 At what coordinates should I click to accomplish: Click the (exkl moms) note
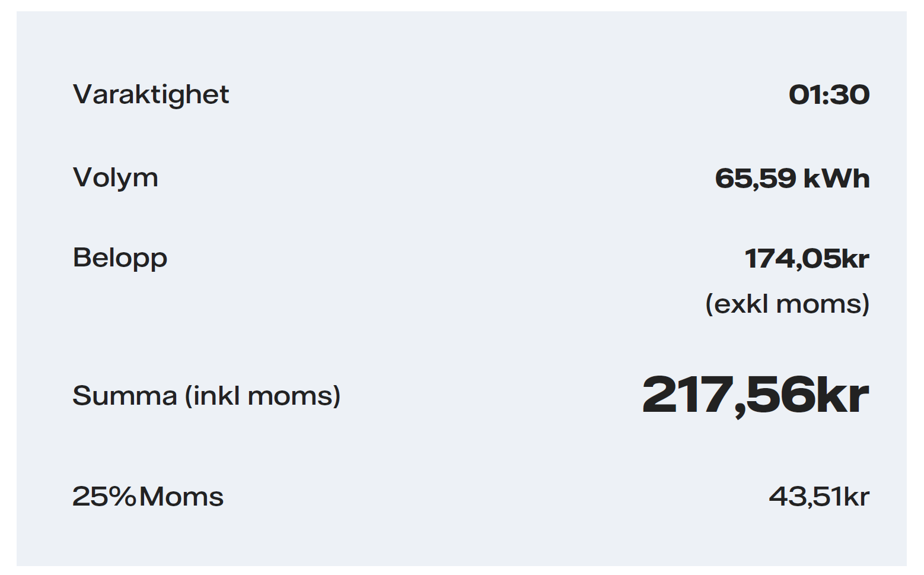point(788,304)
